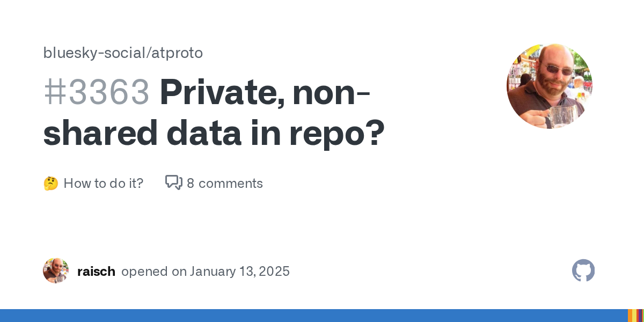The width and height of the screenshot is (644, 322).
Task: Click the purple language bar segment
Action: click(640, 316)
